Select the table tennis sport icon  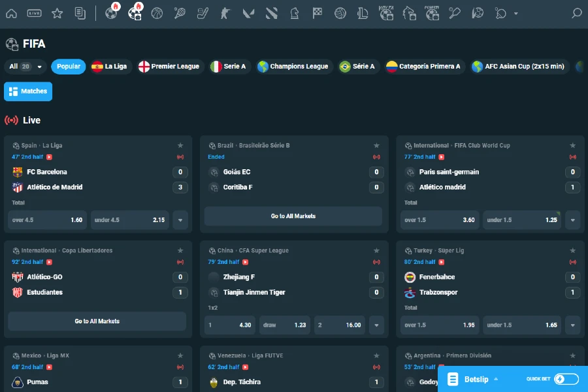pos(500,12)
